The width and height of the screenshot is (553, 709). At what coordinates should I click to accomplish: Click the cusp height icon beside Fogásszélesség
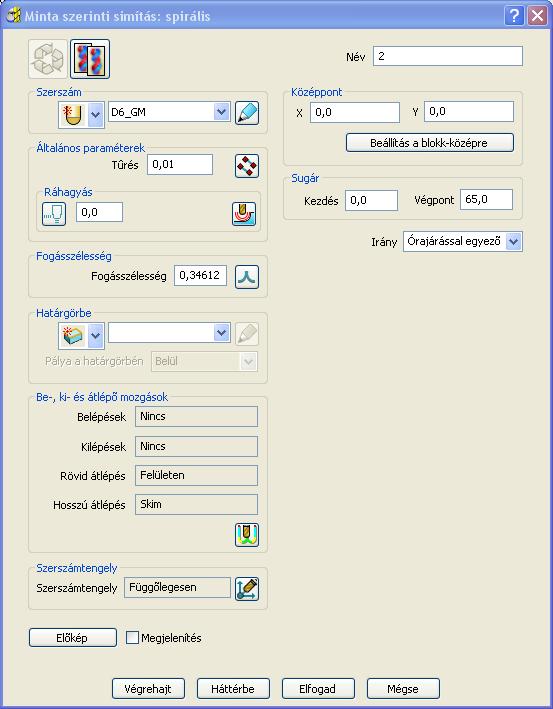click(247, 277)
